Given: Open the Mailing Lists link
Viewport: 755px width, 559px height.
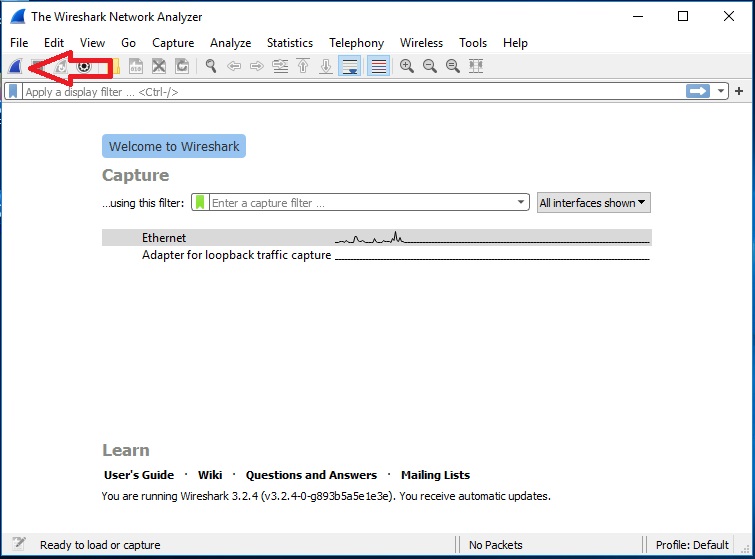Looking at the screenshot, I should point(435,475).
